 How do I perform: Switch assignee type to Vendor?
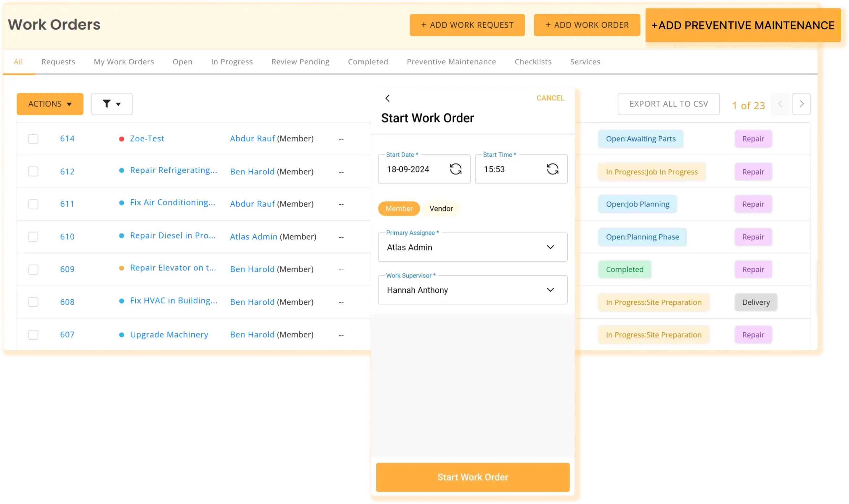441,209
